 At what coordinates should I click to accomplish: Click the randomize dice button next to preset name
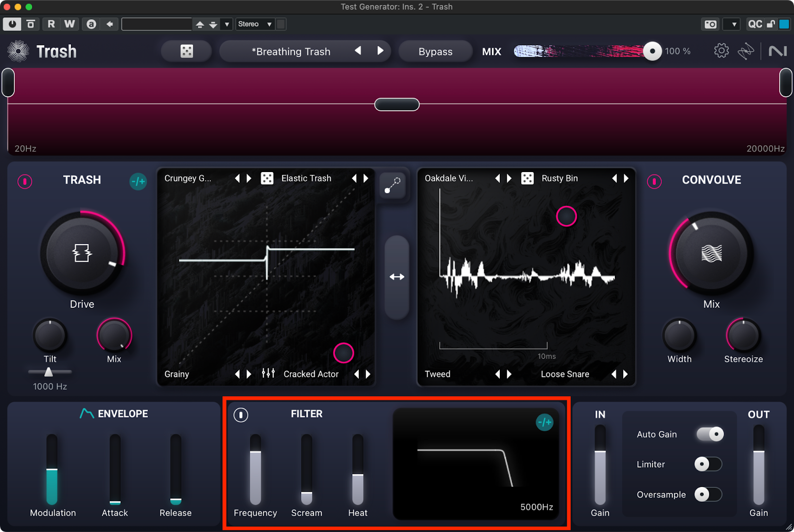187,51
